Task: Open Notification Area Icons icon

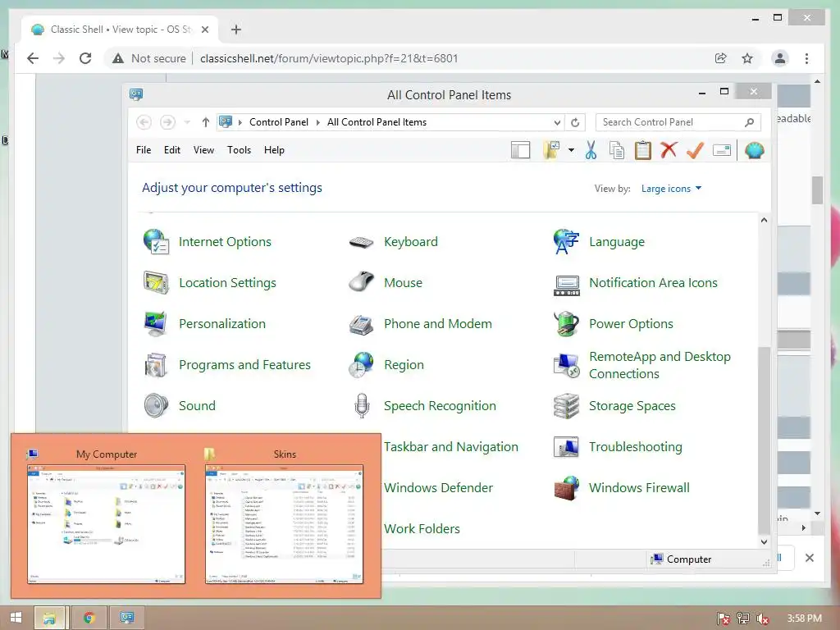Action: tap(566, 285)
